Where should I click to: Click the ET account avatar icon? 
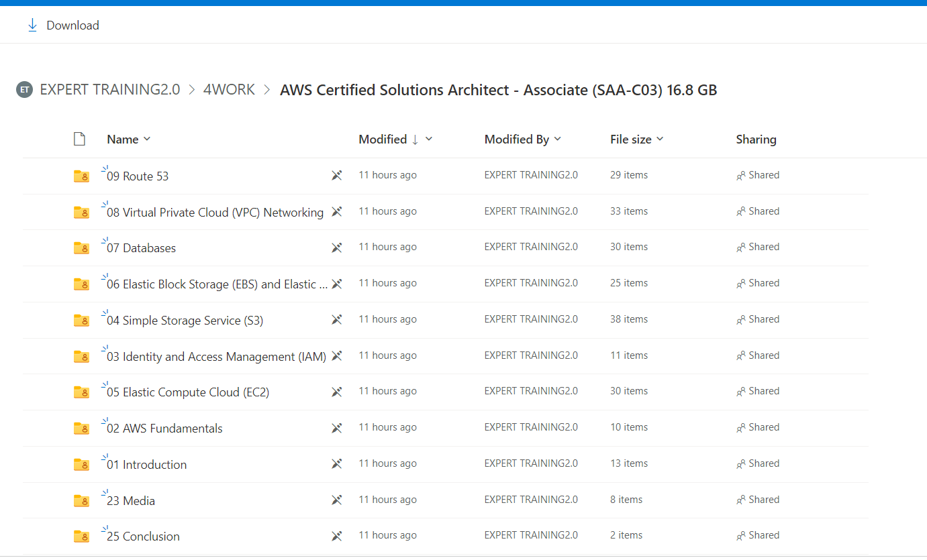(x=24, y=90)
